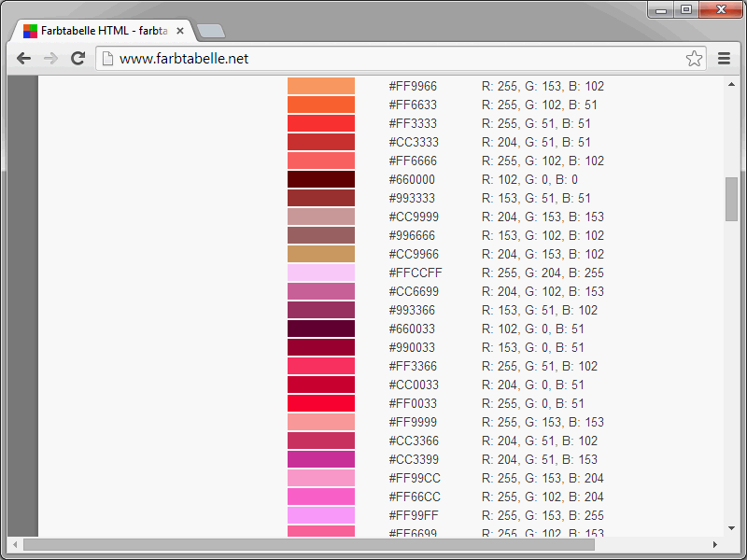Click the vertical scrollbar thumb
Screen dimensions: 747x560
(731, 199)
